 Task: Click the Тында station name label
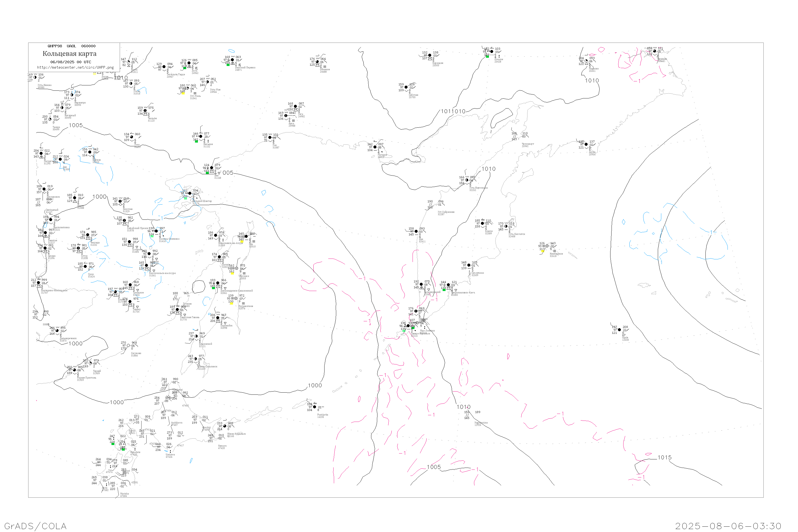coord(56,127)
